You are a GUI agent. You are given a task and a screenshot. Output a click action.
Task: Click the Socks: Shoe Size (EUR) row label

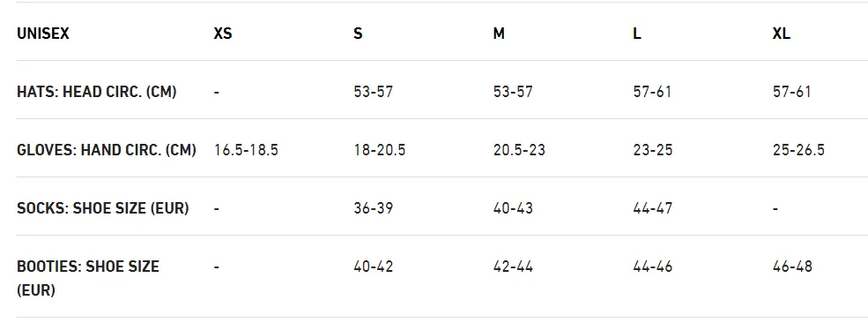tap(103, 207)
